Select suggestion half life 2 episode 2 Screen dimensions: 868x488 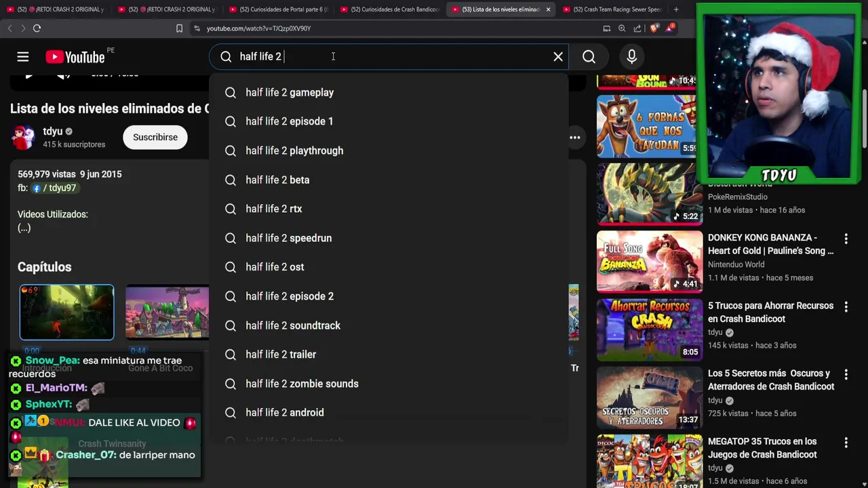389,296
